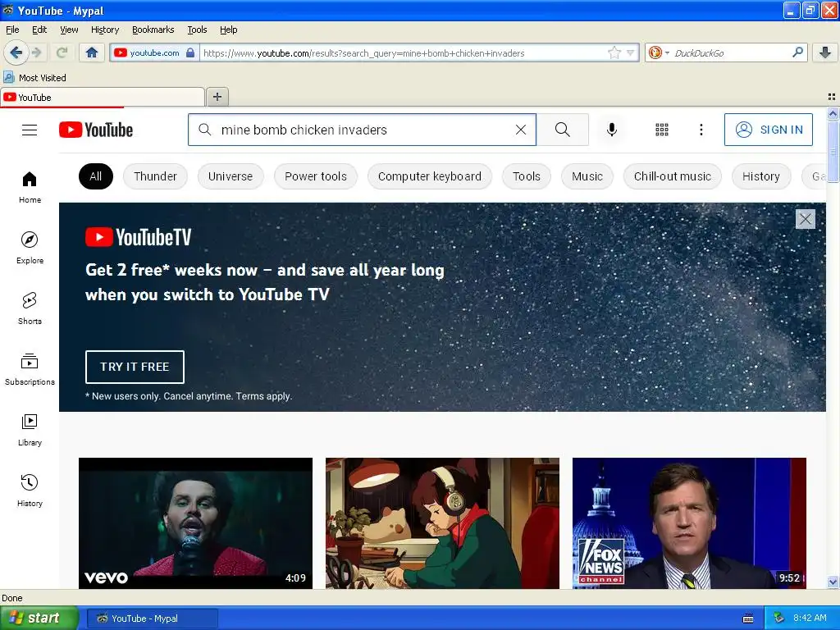The height and width of the screenshot is (630, 840).
Task: Select the Power tools chip
Action: tap(316, 176)
